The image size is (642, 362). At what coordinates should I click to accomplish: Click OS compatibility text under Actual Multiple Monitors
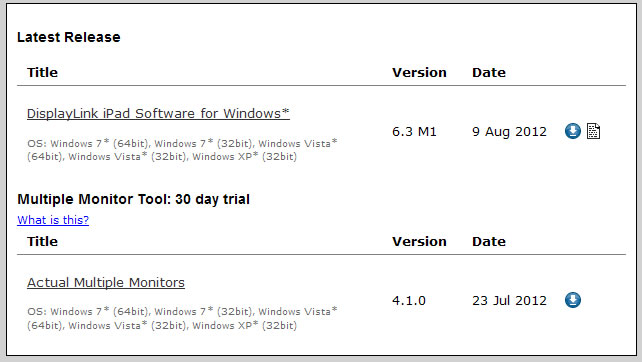[182, 318]
